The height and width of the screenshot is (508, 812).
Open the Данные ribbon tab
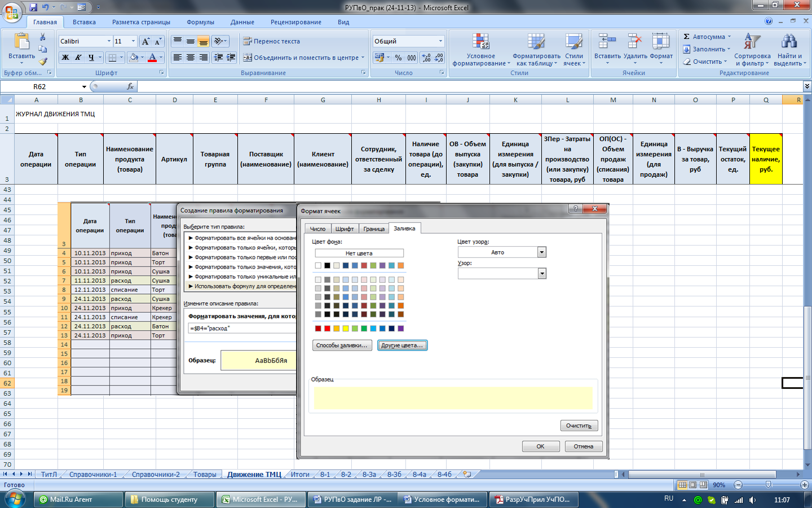tap(242, 22)
